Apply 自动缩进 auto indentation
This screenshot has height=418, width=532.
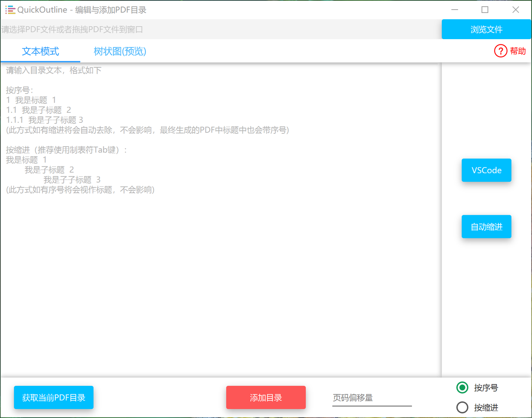[486, 227]
